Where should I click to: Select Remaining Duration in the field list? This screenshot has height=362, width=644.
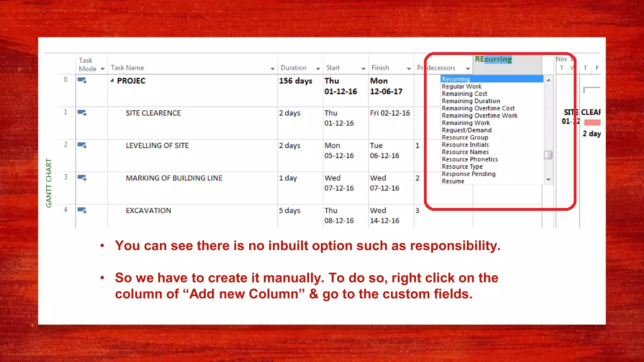click(492, 101)
